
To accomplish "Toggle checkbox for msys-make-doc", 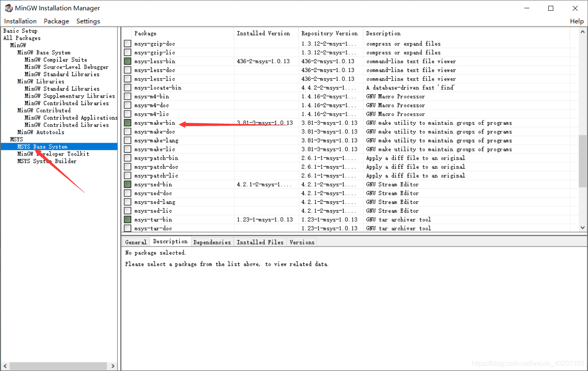I will point(127,132).
